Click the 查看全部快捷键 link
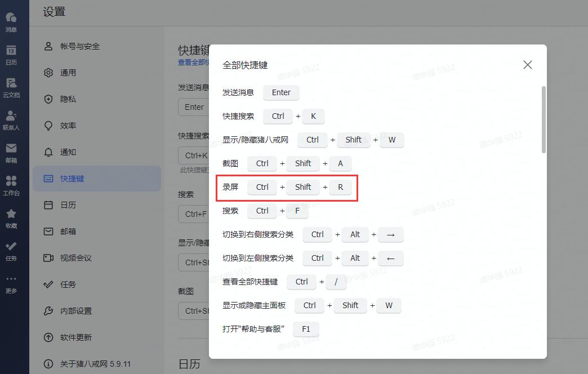The image size is (588, 374). [193, 62]
